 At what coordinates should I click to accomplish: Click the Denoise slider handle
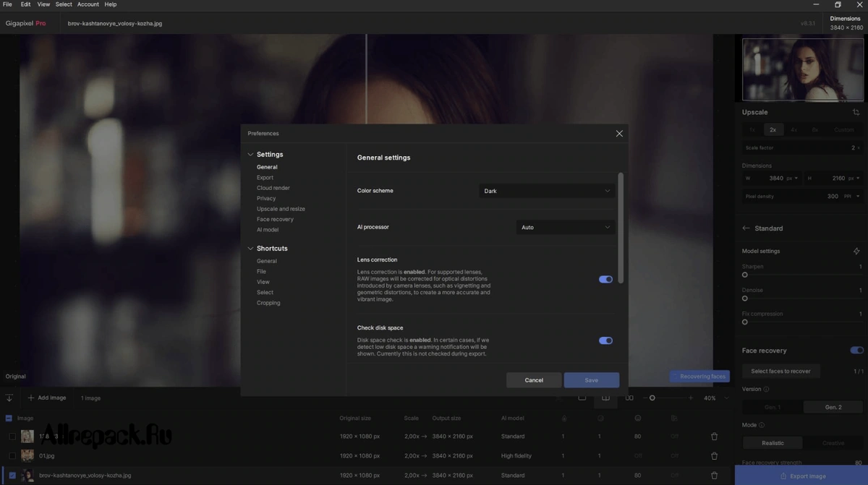(x=745, y=299)
